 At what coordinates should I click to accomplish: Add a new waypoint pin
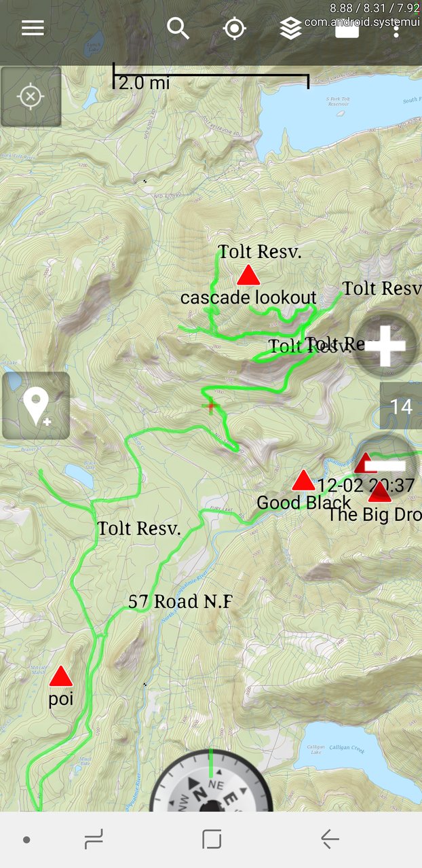(36, 405)
